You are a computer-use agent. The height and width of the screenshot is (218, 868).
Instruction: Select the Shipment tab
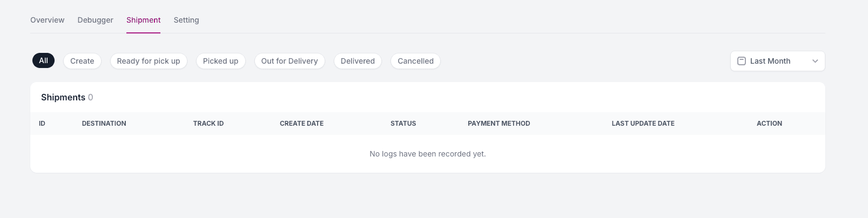click(144, 20)
